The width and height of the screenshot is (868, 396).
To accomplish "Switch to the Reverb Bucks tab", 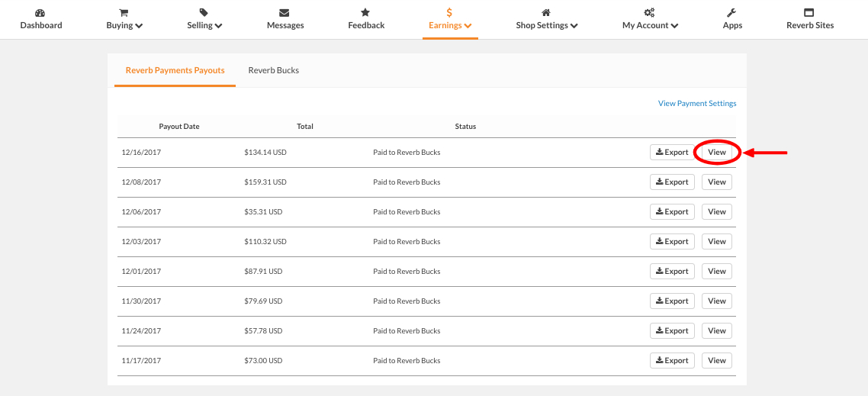I will click(x=273, y=70).
